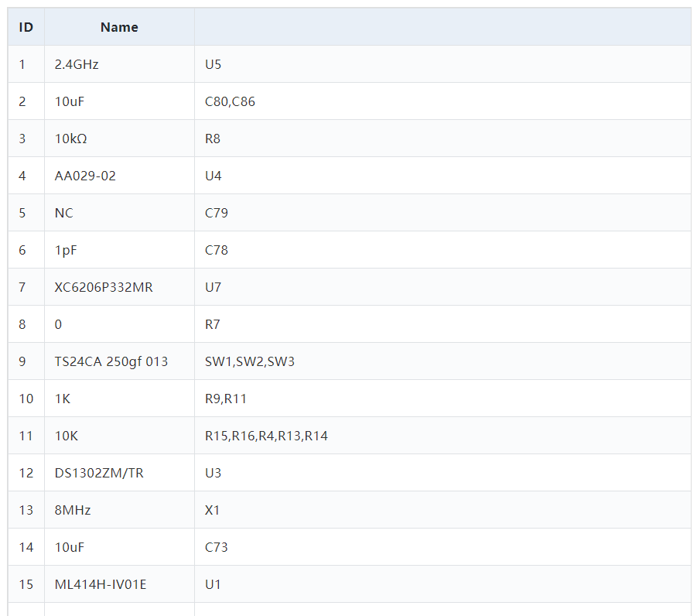The height and width of the screenshot is (616, 697).
Task: Select the DS1302ZM/TR name cell
Action: click(x=119, y=473)
